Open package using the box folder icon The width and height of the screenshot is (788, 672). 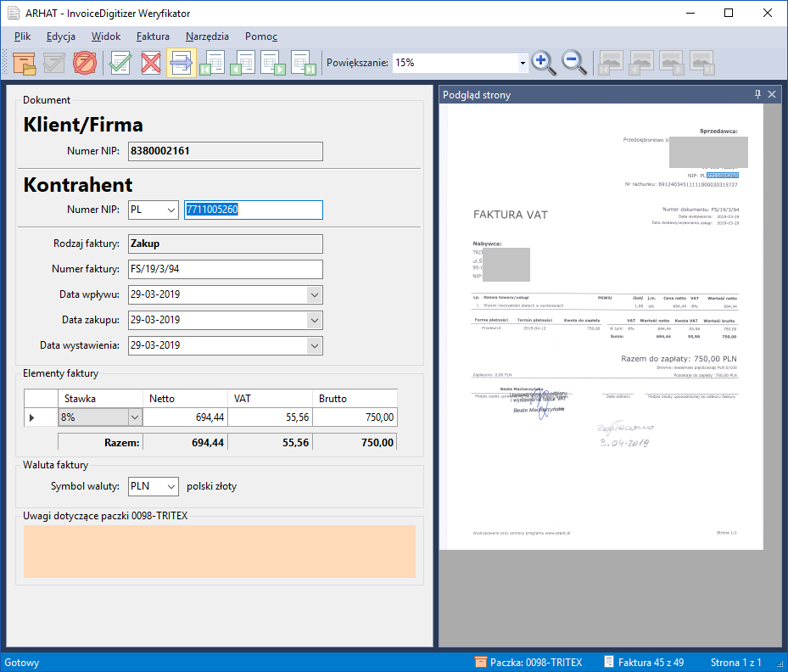pyautogui.click(x=25, y=63)
